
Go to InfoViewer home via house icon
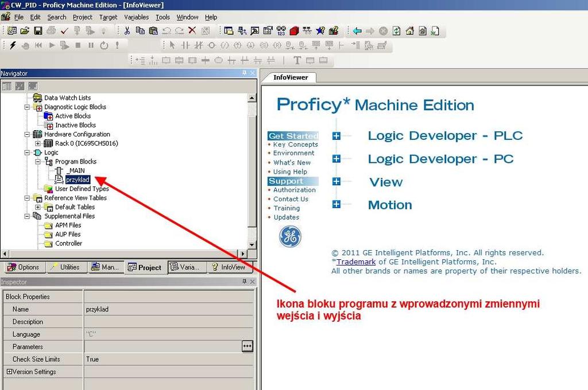(x=409, y=31)
